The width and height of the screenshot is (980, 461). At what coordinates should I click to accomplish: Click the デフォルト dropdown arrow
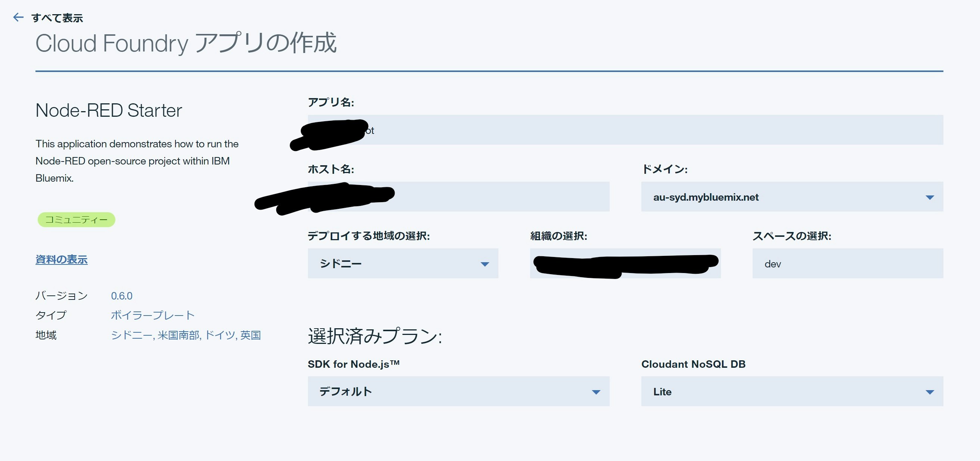tap(596, 392)
